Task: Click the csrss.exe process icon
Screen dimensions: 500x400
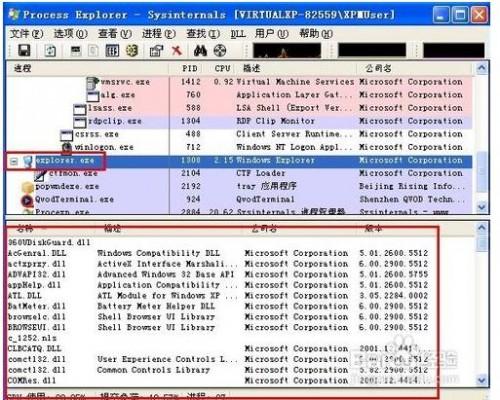Action: coord(67,135)
